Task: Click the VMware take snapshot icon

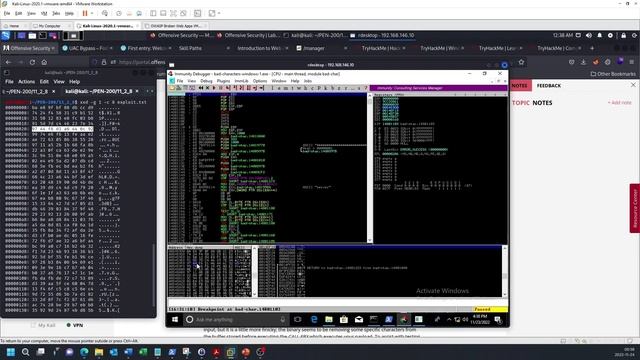Action: point(119,13)
